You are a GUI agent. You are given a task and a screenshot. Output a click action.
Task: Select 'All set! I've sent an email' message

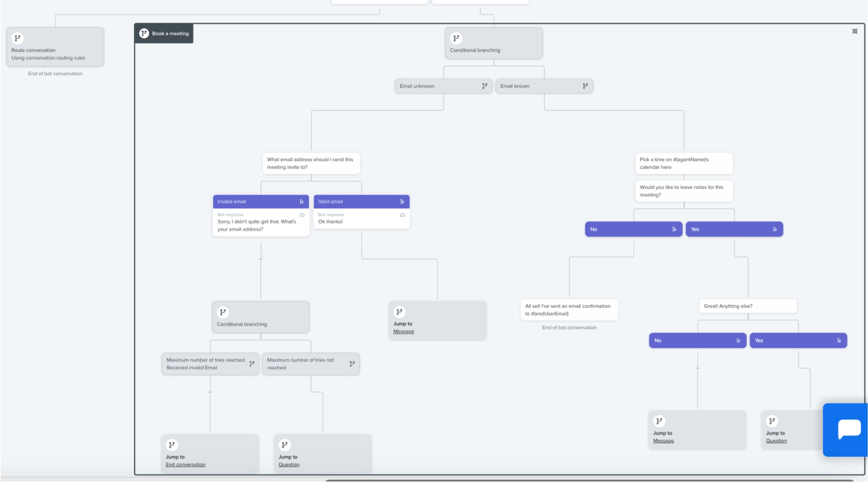tap(569, 310)
